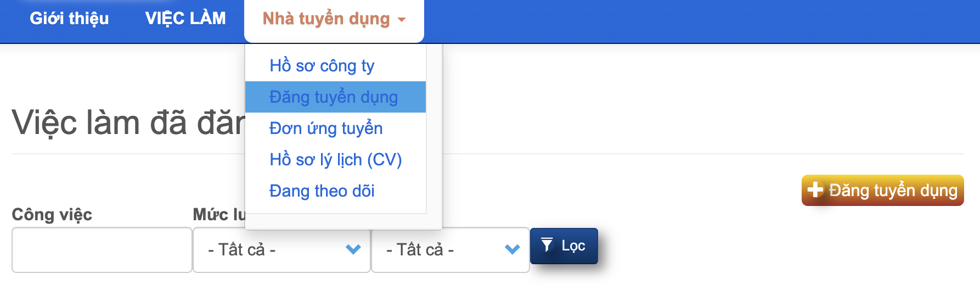
Task: Click the chevron on the Mức lương dropdown
Action: coord(353,249)
